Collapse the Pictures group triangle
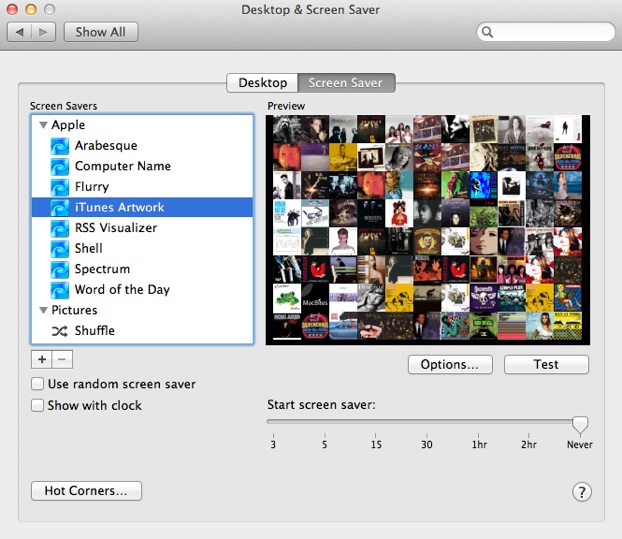The image size is (622, 539). [x=43, y=311]
